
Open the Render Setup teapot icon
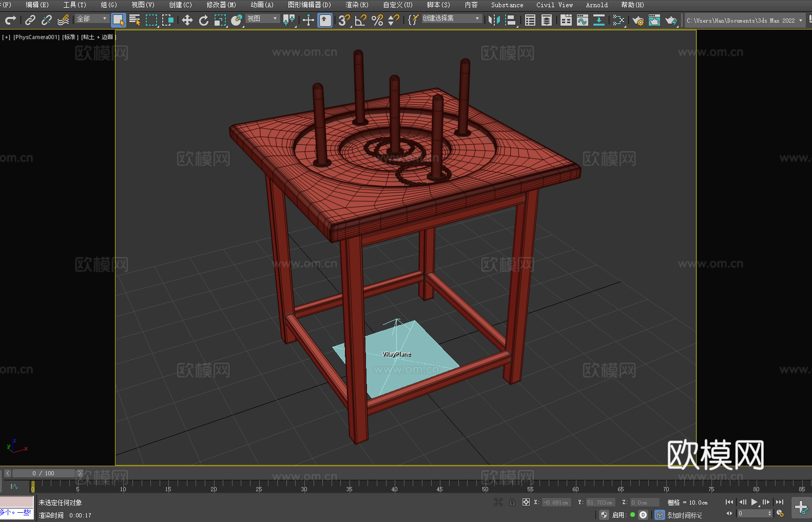[637, 21]
